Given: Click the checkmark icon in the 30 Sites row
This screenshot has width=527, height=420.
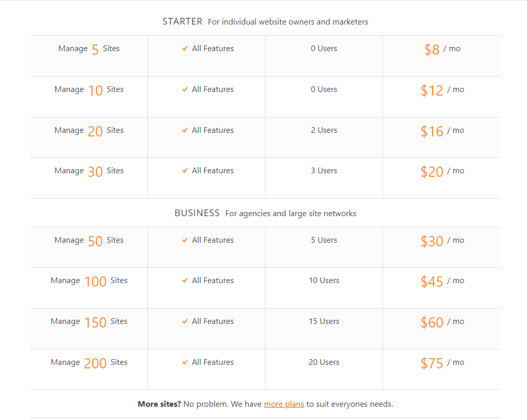Looking at the screenshot, I should 185,171.
